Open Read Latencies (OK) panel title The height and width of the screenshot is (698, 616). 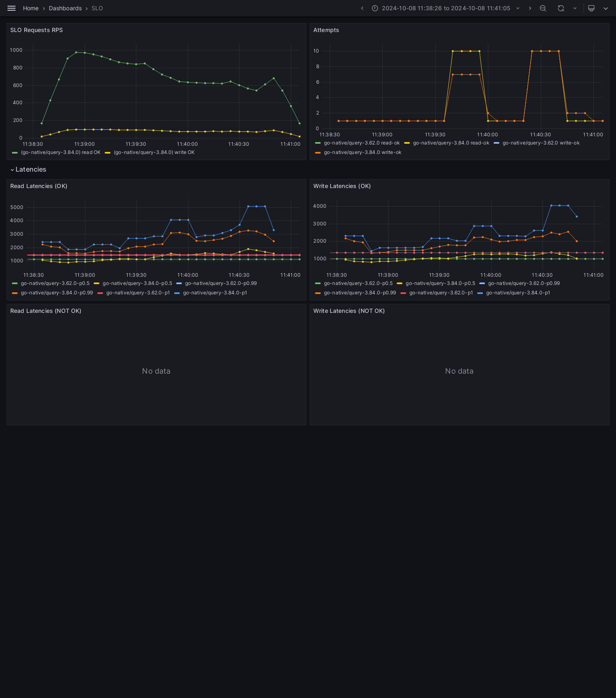(x=39, y=186)
